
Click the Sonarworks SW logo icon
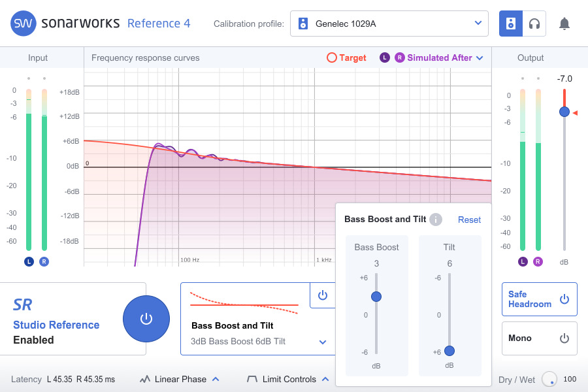tap(24, 24)
